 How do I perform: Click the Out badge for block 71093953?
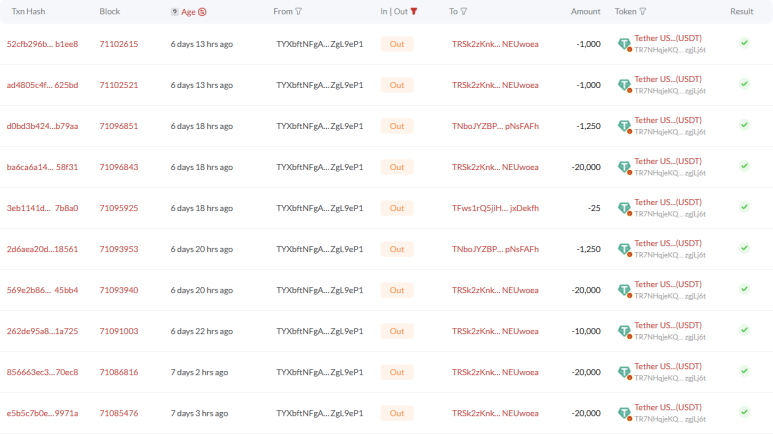point(397,249)
